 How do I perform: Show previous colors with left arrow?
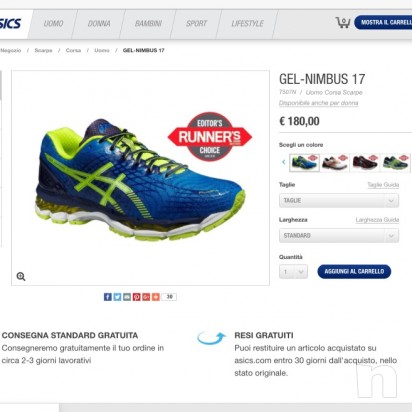tap(284, 162)
